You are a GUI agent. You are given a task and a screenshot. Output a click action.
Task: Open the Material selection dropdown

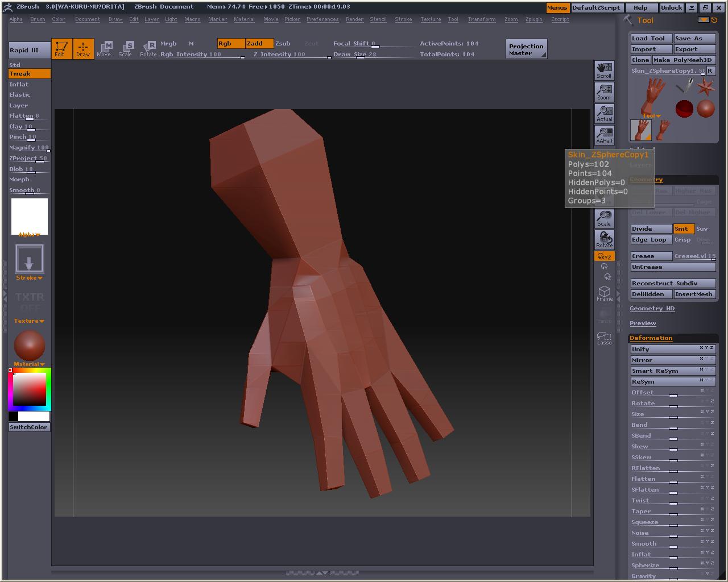click(29, 364)
